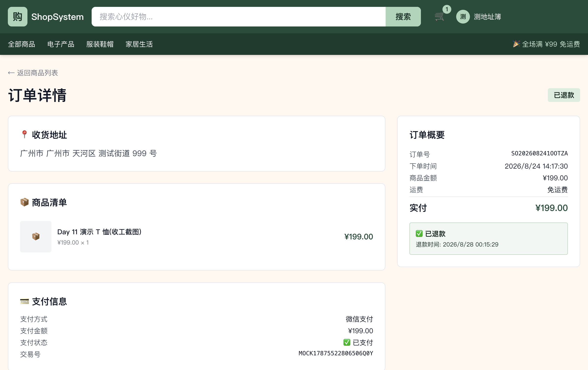The height and width of the screenshot is (370, 588).
Task: Click the 已退款 title in refund box
Action: (x=435, y=234)
